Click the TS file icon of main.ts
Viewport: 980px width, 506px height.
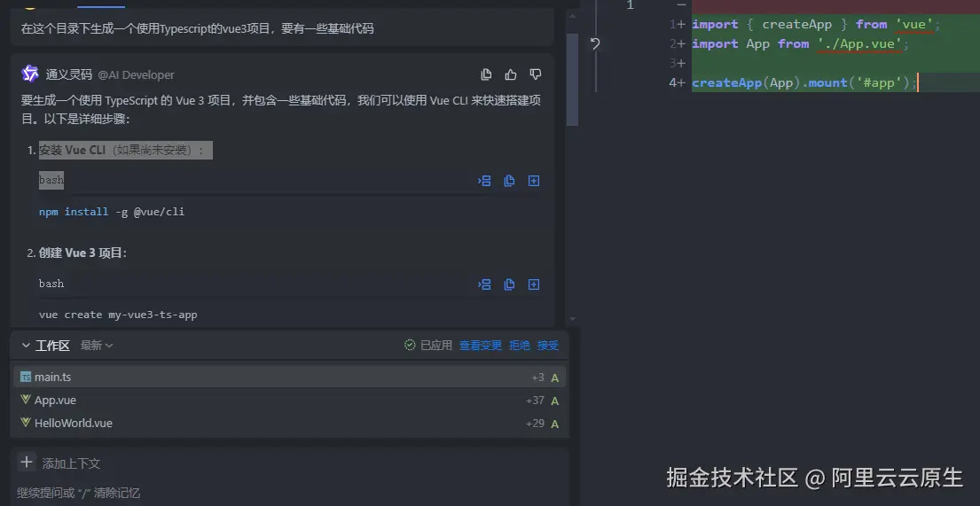coord(26,377)
